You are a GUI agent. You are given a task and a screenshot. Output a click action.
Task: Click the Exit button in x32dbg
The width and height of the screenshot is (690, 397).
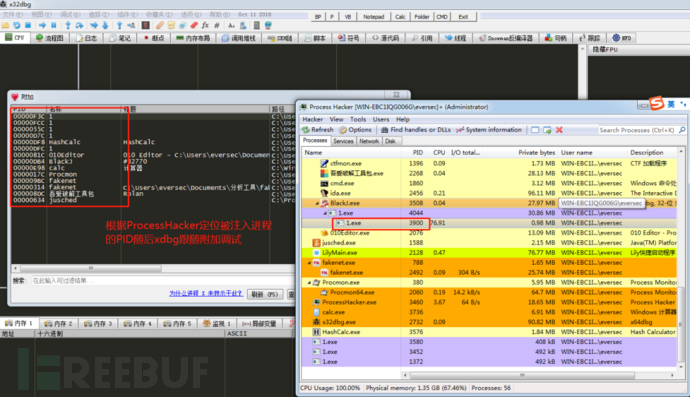(x=463, y=17)
